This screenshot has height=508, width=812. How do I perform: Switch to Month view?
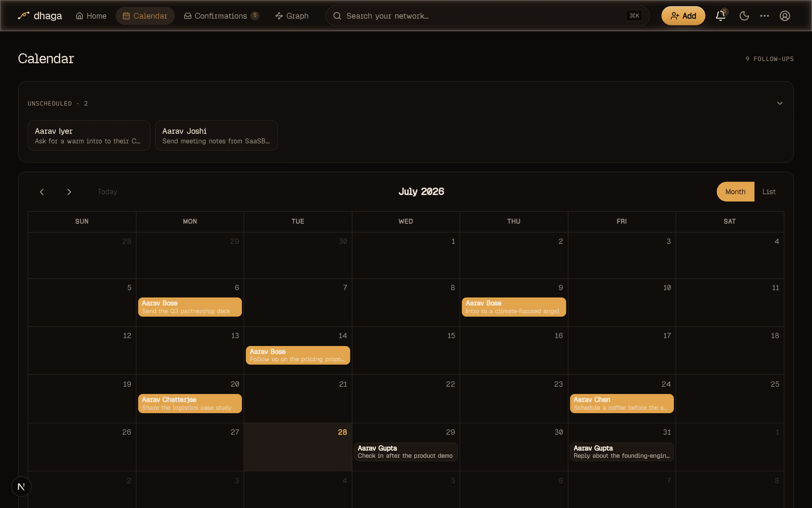coord(735,192)
